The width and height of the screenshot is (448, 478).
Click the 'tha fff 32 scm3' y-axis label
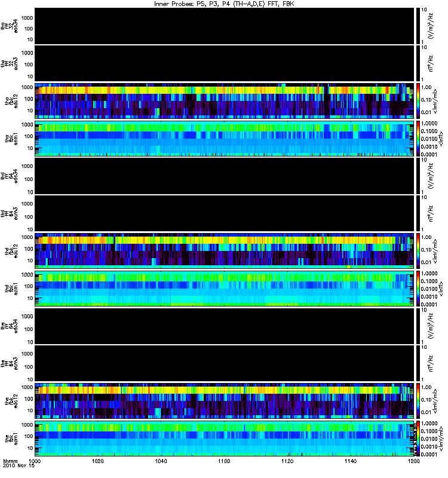pos(9,63)
